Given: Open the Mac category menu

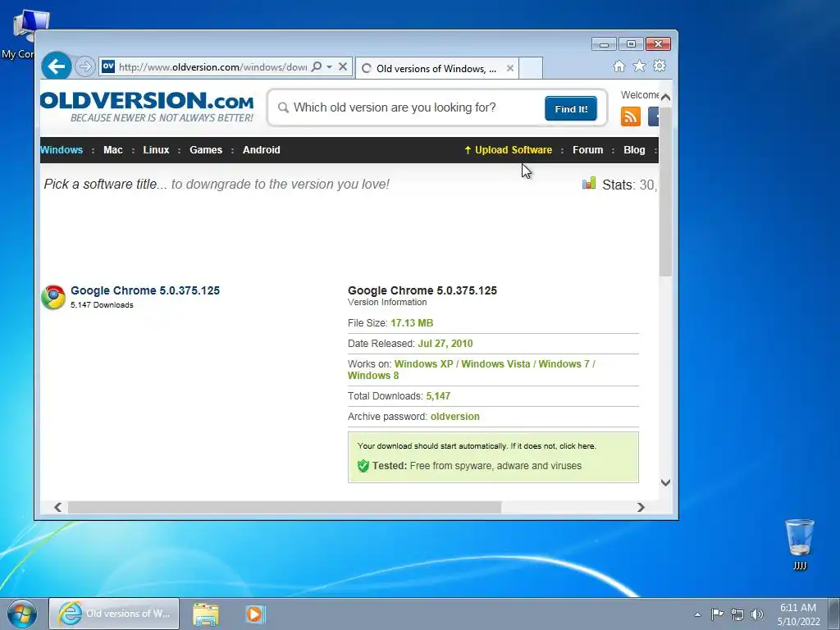Looking at the screenshot, I should (113, 150).
